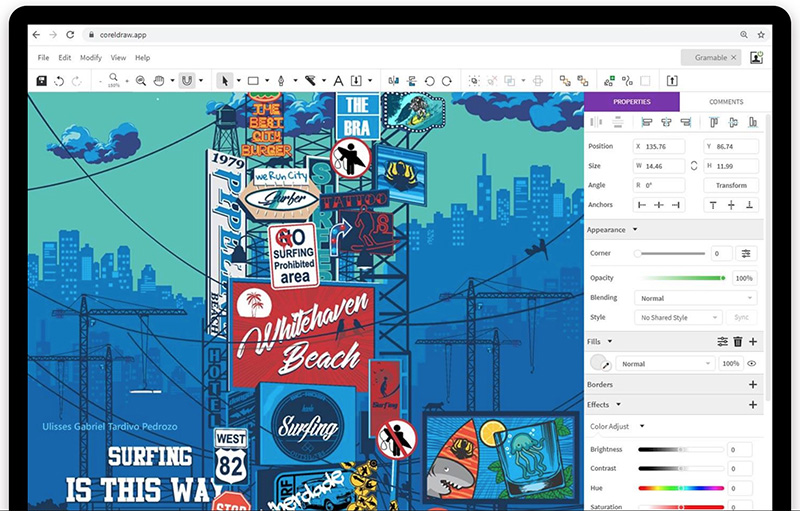Switch to the Comments tab
The image size is (800, 511).
tap(726, 101)
